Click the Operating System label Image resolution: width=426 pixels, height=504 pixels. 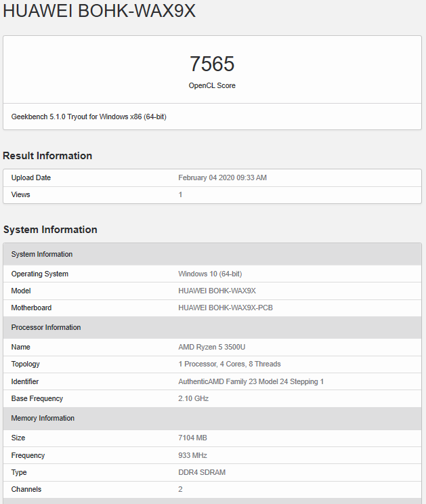pyautogui.click(x=40, y=274)
